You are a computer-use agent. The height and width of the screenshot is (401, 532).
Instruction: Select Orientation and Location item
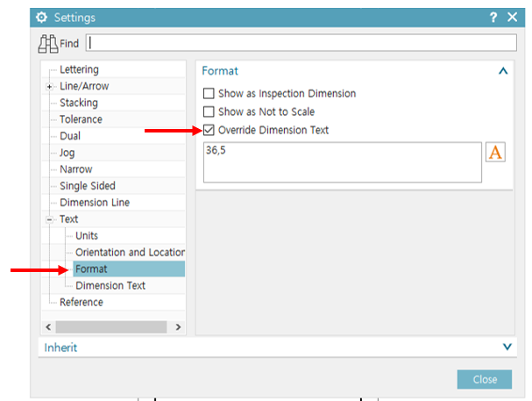click(130, 253)
